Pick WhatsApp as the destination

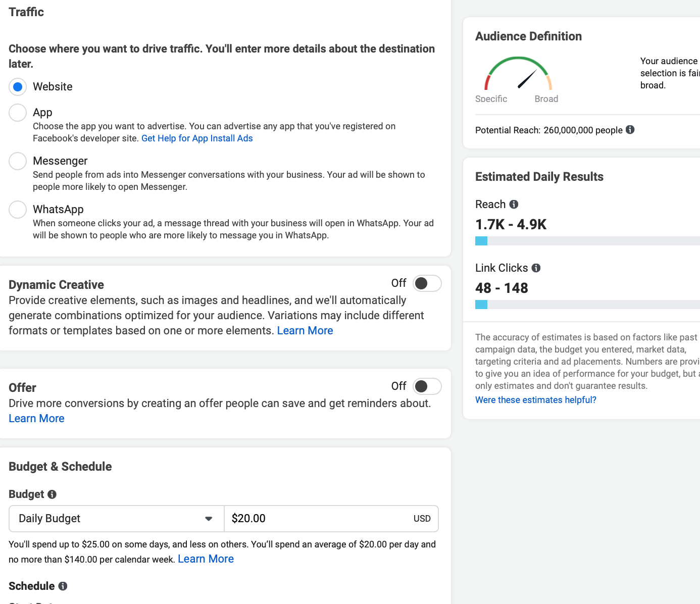click(x=18, y=209)
